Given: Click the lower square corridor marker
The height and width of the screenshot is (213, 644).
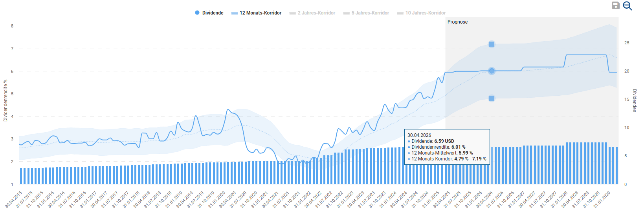Looking at the screenshot, I should coord(492,98).
